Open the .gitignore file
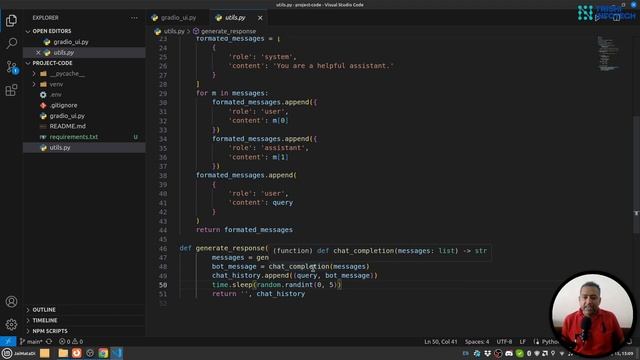The image size is (640, 360). (63, 105)
